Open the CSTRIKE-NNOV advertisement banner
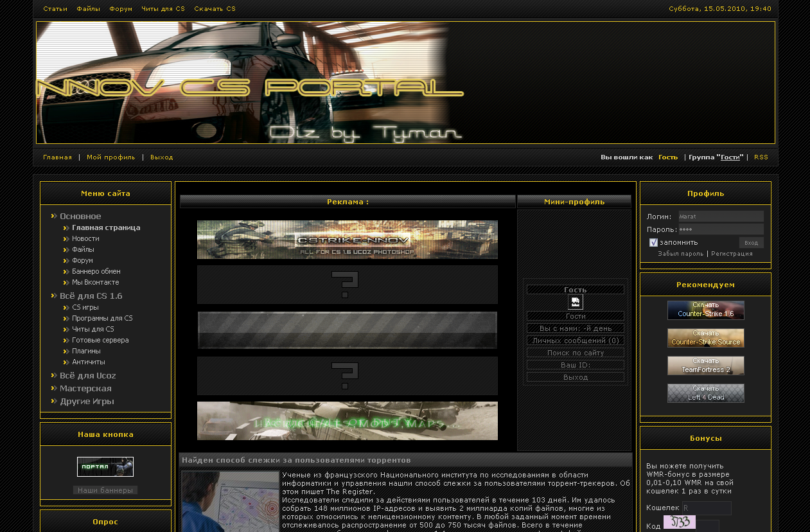 tap(348, 240)
